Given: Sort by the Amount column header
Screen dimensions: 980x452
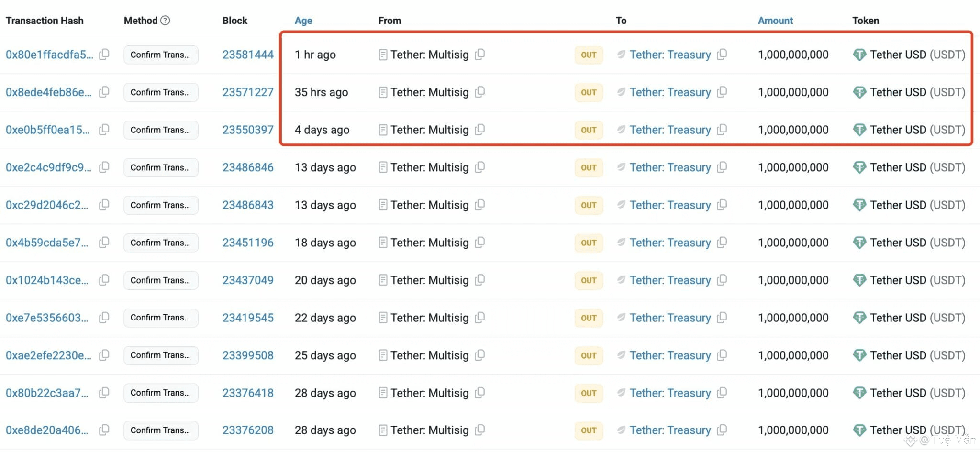Looking at the screenshot, I should (775, 21).
